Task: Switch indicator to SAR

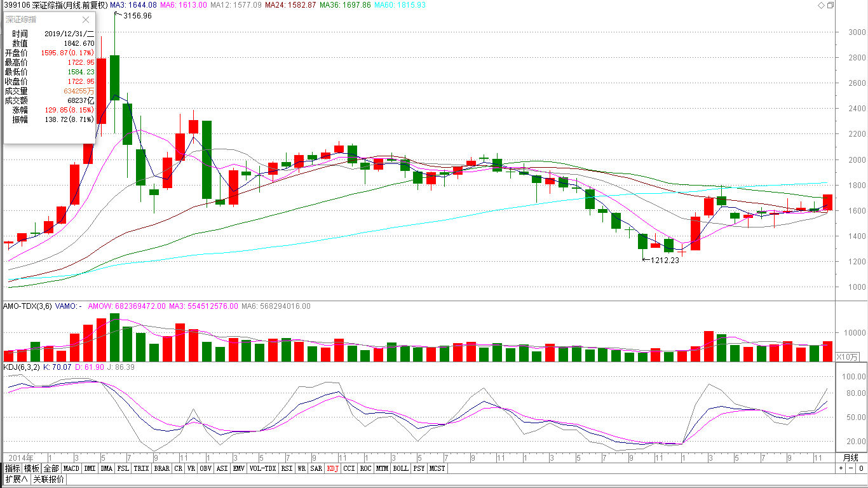Action: (316, 468)
